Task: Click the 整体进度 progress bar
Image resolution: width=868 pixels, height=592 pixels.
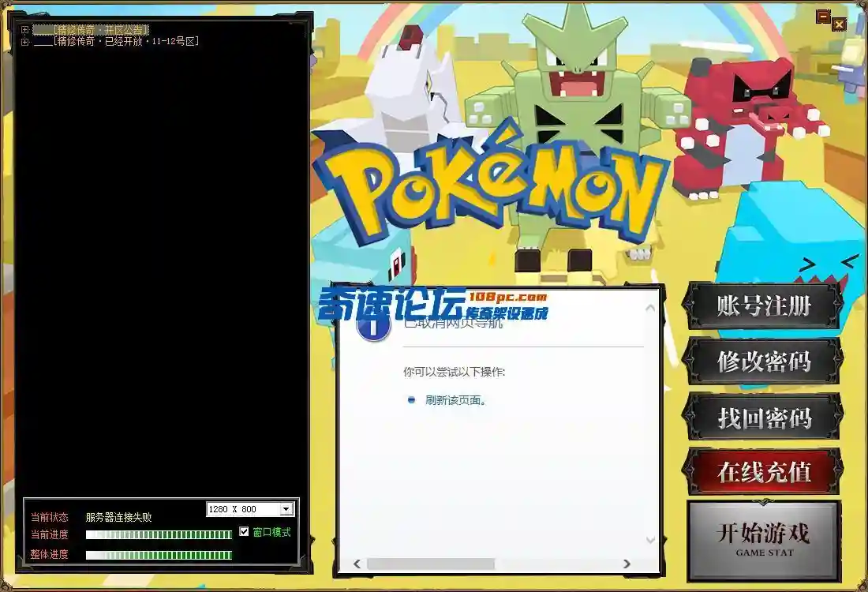Action: (159, 555)
